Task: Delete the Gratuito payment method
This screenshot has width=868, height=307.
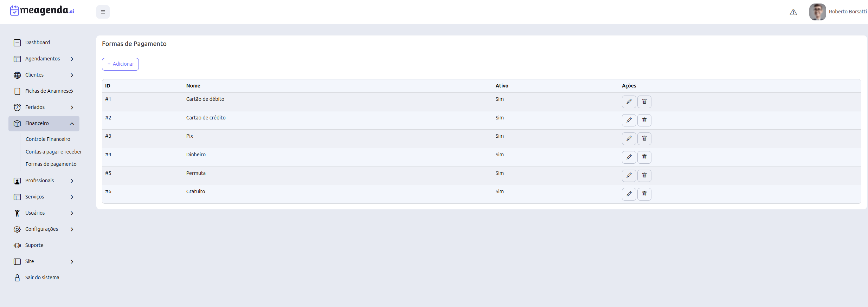Action: click(x=644, y=194)
